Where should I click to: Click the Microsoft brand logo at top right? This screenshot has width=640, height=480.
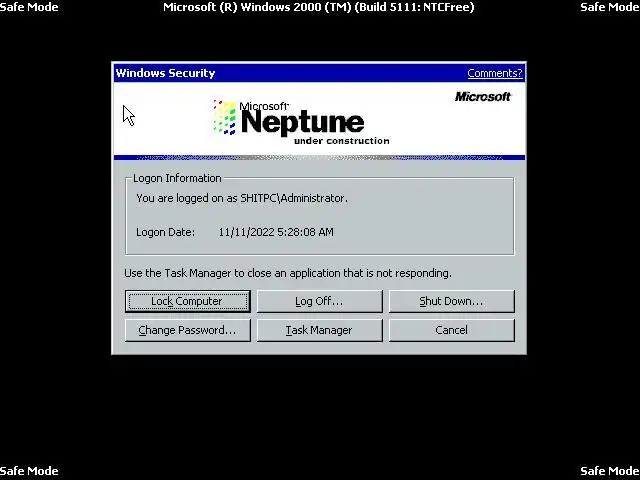click(482, 96)
